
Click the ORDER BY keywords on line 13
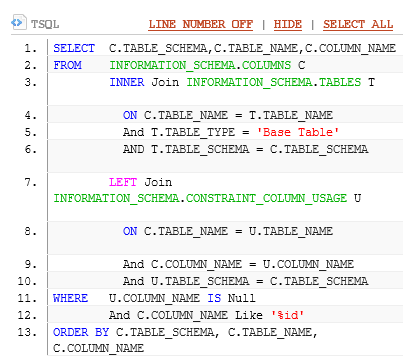(x=81, y=332)
